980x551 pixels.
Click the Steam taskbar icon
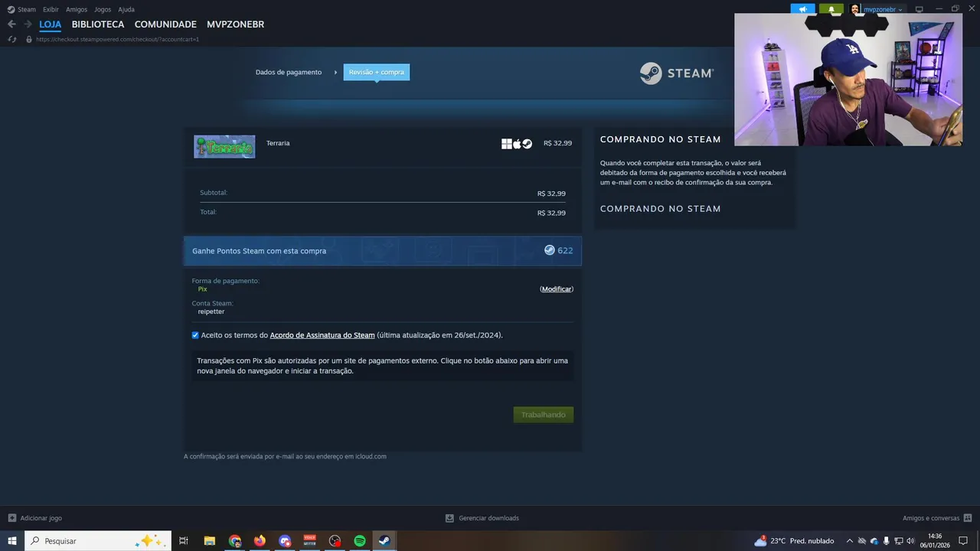384,541
